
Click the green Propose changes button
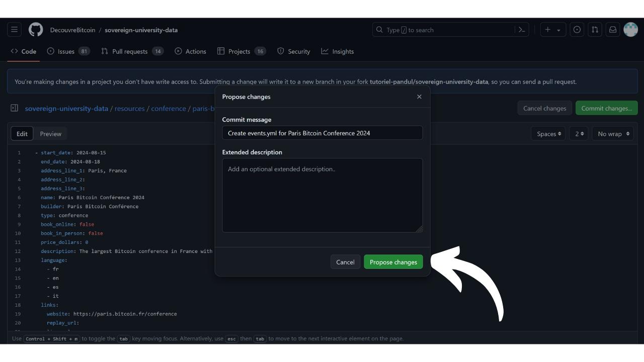coord(393,262)
